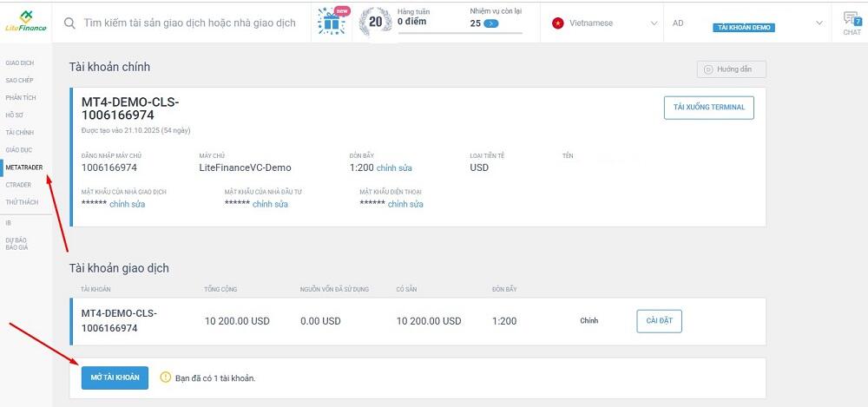Screen dimensions: 868x407
Task: Open the Hồ sơ sidebar menu
Action: pyautogui.click(x=15, y=115)
